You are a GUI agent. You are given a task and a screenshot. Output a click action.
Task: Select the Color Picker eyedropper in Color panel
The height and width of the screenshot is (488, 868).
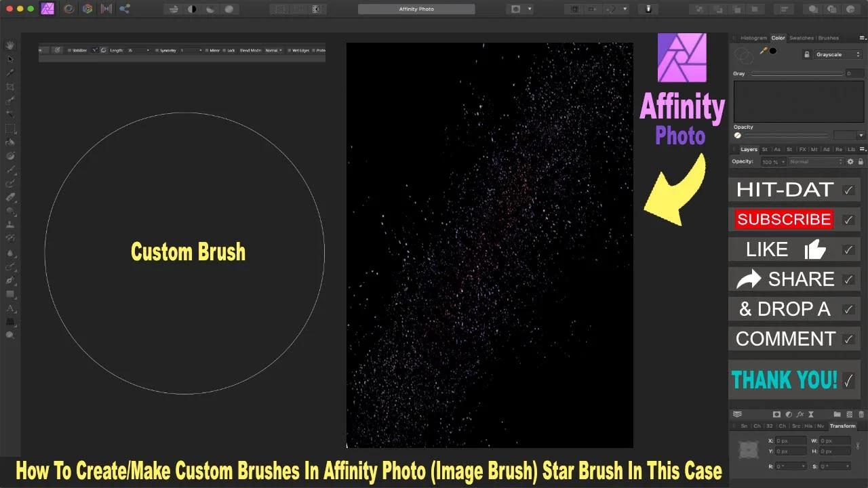[764, 50]
